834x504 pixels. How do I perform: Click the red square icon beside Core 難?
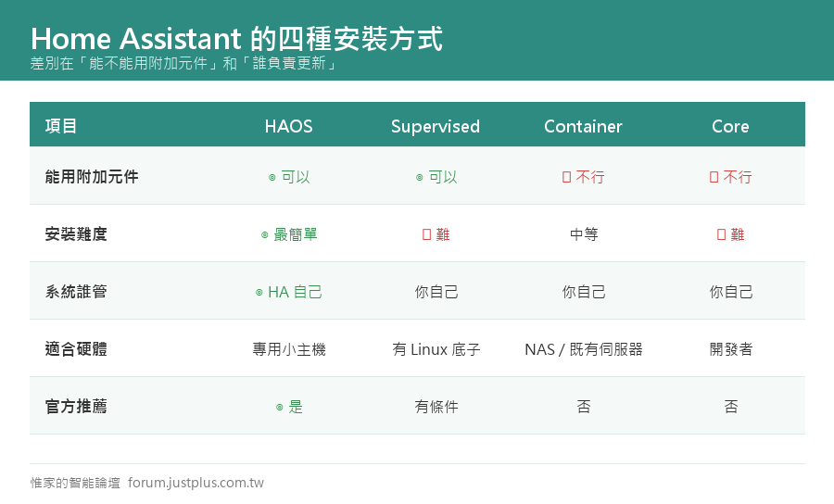[x=721, y=234]
